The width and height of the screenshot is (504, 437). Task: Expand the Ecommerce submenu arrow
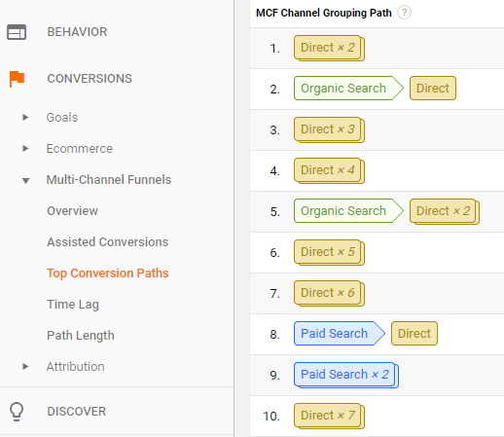pyautogui.click(x=25, y=148)
